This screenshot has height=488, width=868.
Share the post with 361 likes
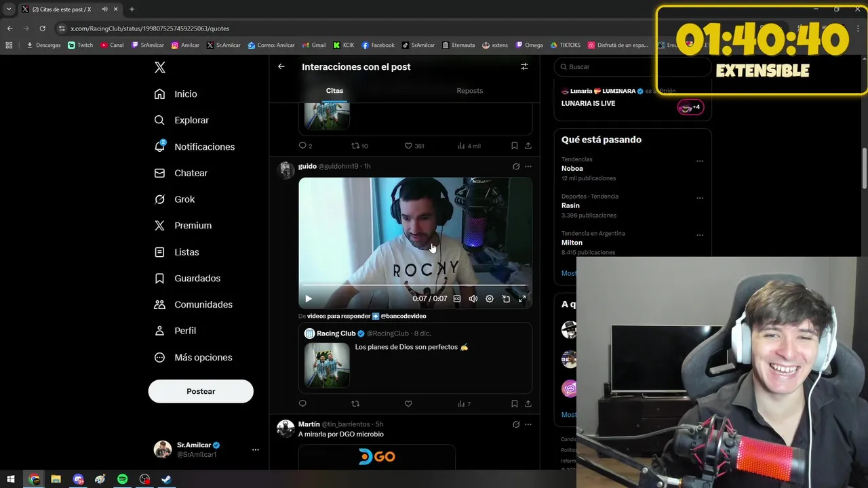(528, 146)
